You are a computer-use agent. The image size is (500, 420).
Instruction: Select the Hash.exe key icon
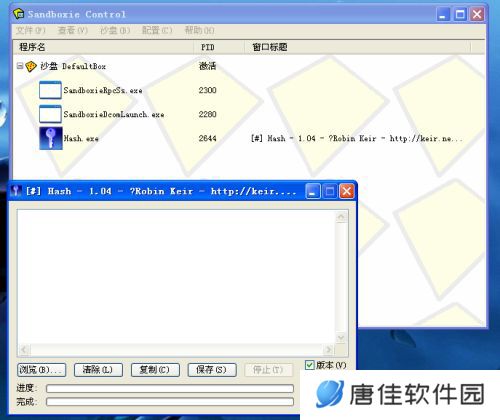pyautogui.click(x=51, y=138)
